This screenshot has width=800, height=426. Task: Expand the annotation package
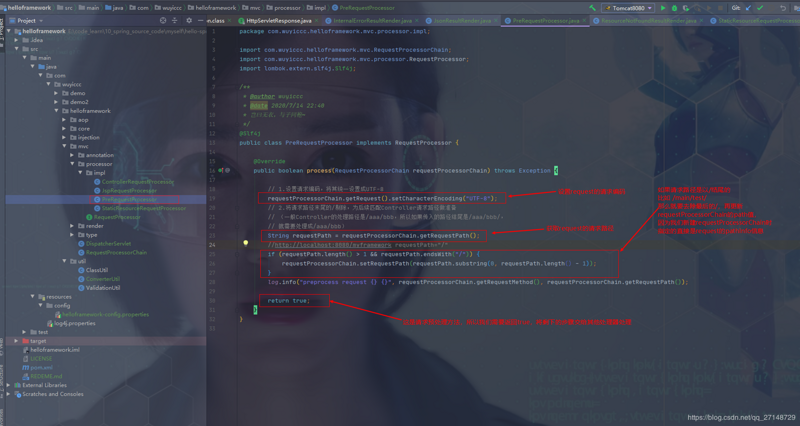72,155
